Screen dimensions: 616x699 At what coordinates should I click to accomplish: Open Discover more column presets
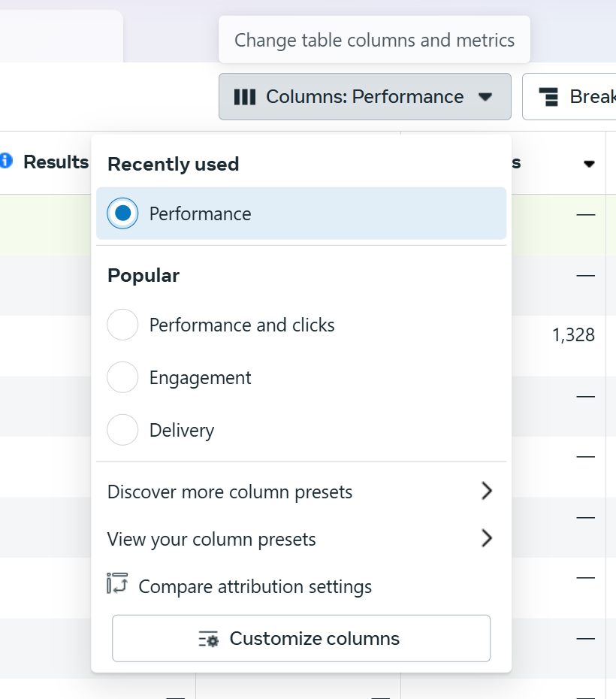coord(301,492)
